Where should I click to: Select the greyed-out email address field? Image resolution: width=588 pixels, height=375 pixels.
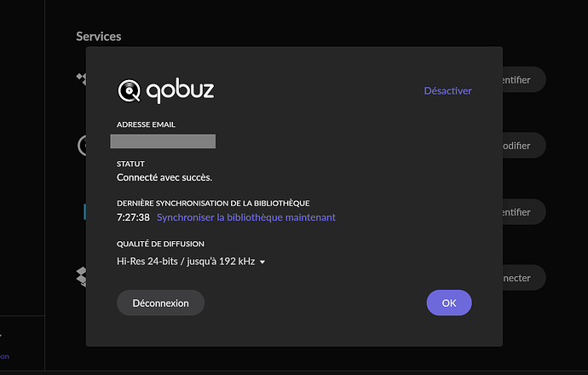point(163,141)
